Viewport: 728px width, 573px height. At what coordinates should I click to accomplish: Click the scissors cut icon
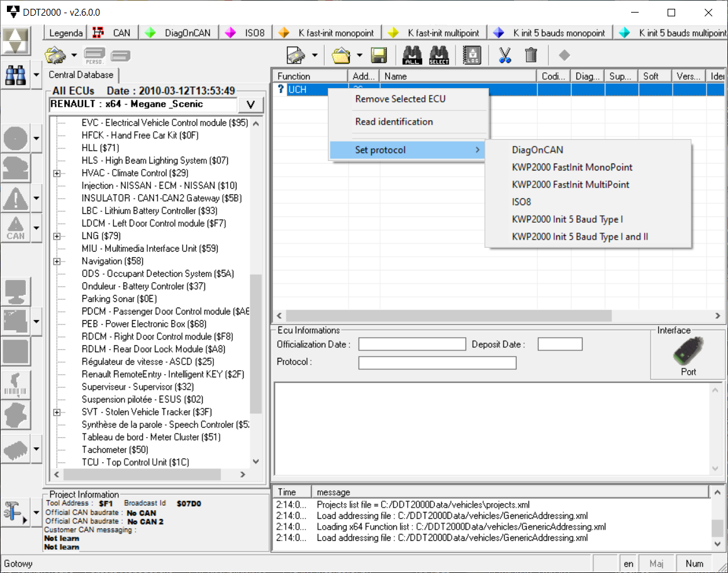click(x=505, y=55)
